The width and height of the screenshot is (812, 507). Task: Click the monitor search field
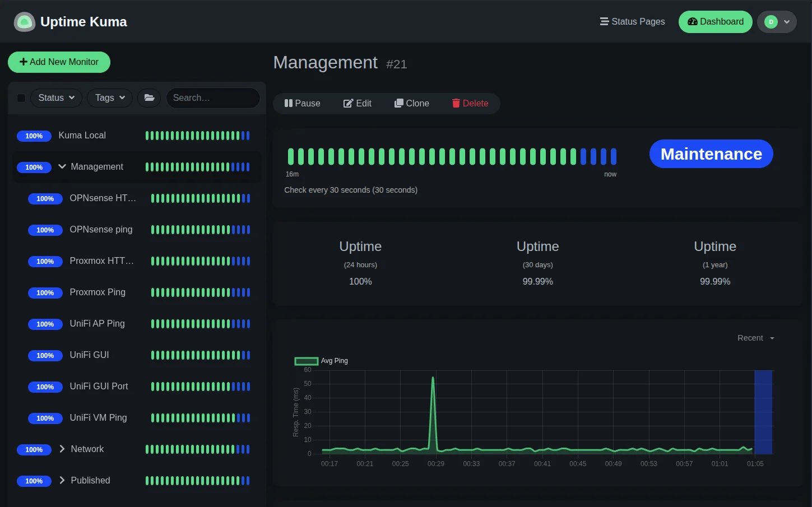tap(213, 97)
